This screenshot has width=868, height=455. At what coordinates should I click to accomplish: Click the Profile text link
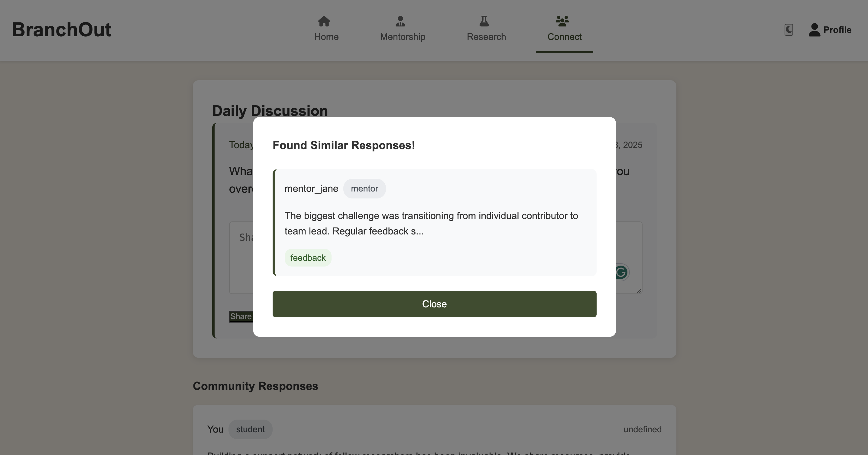837,30
